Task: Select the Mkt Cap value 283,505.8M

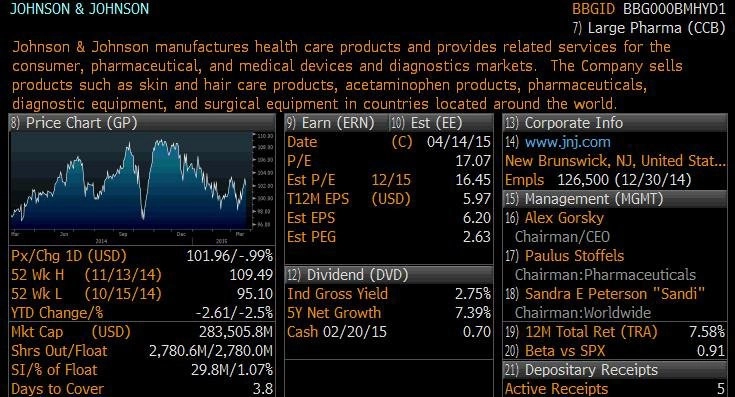Action: 236,332
